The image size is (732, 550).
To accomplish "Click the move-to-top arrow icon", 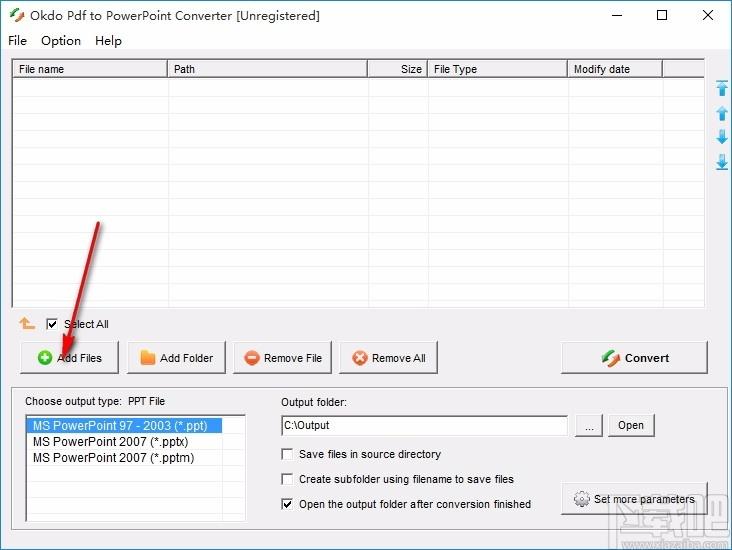I will click(722, 88).
